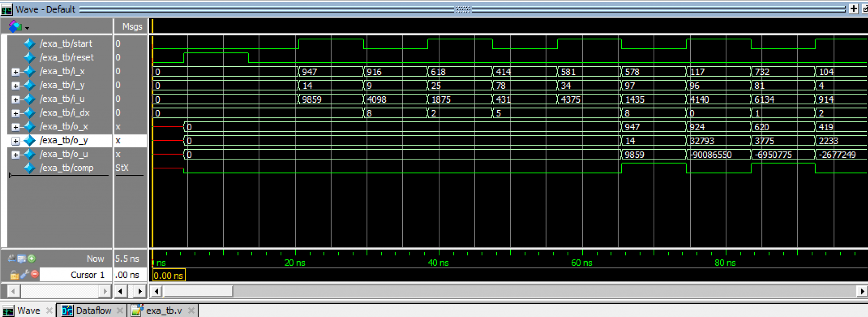The image size is (868, 317).
Task: Click the plus zoom icon in title bar
Action: 853,9
